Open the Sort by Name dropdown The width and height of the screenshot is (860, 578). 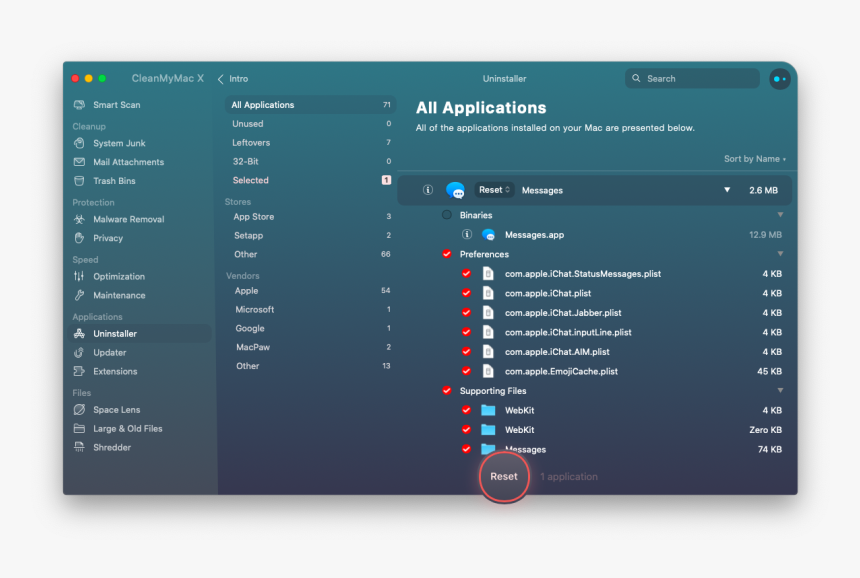click(x=755, y=159)
